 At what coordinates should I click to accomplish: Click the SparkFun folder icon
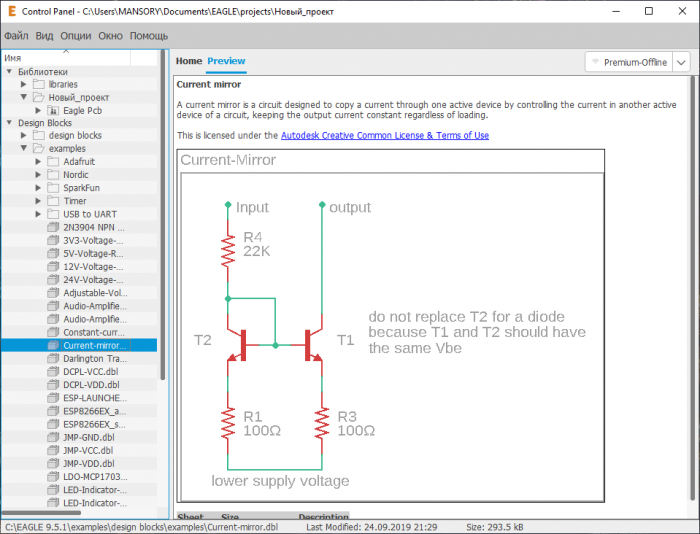click(x=53, y=188)
